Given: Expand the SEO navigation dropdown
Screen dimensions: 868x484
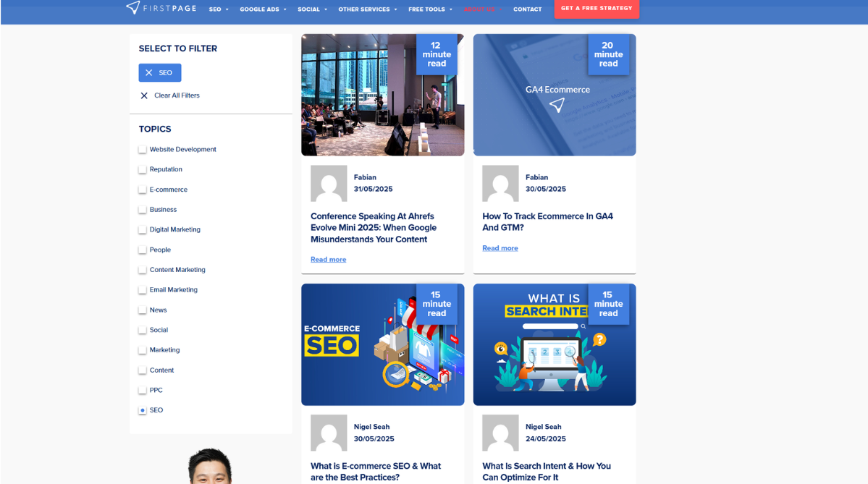Looking at the screenshot, I should 219,9.
